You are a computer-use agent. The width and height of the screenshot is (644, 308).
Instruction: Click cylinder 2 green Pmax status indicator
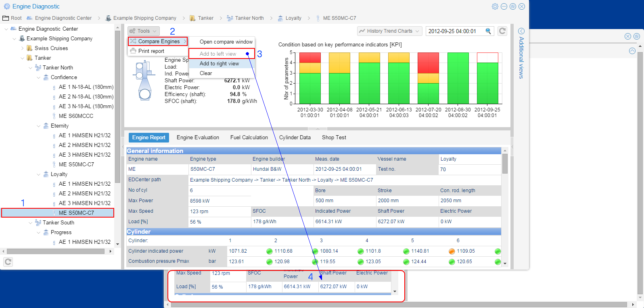pos(270,262)
